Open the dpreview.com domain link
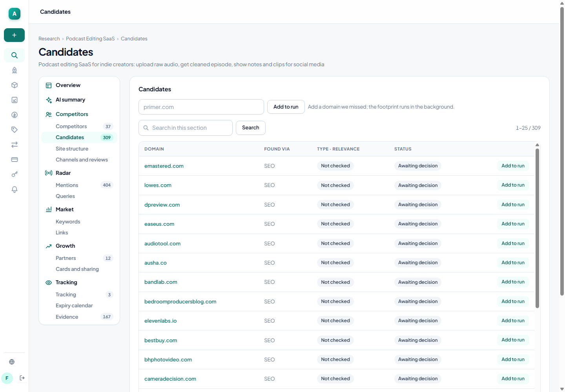 (162, 205)
